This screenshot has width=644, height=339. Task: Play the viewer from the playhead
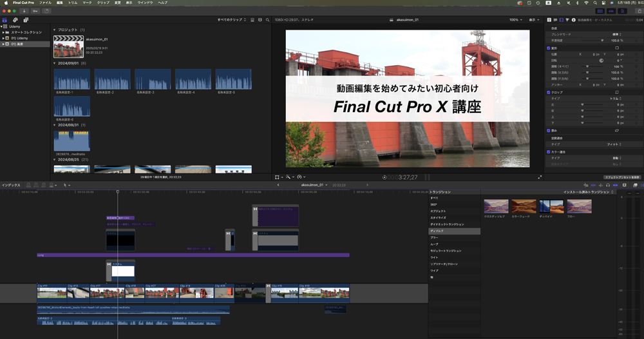click(x=384, y=177)
